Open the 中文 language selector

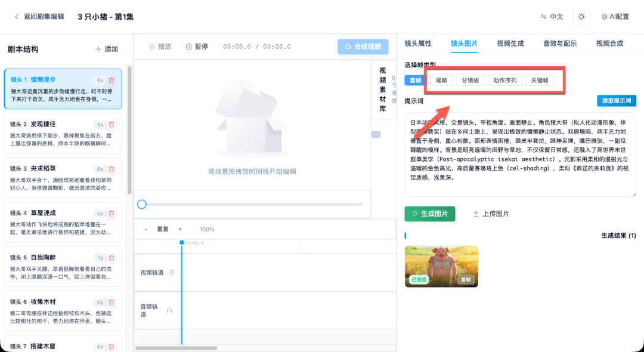coord(551,17)
